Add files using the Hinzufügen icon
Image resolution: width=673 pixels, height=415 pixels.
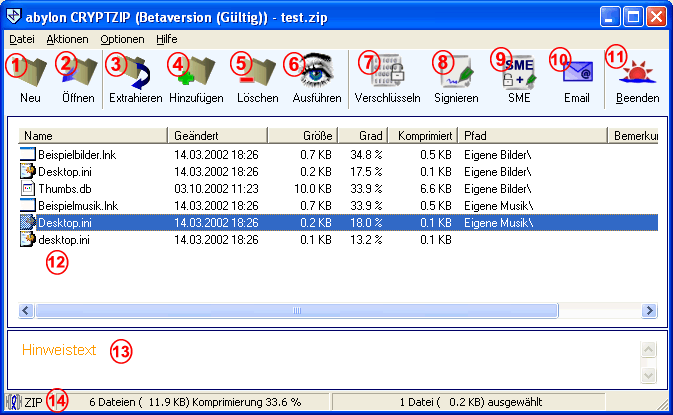tap(197, 72)
